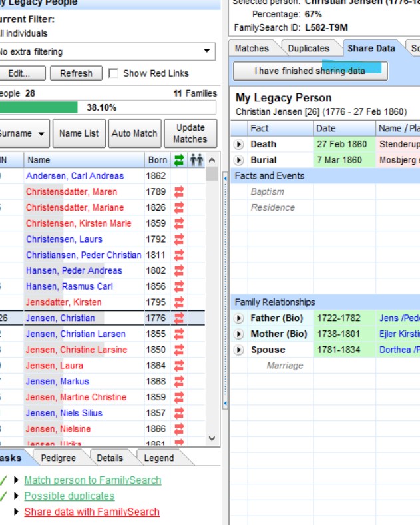The width and height of the screenshot is (420, 525).
Task: Open the Pedigree tab
Action: tap(58, 458)
